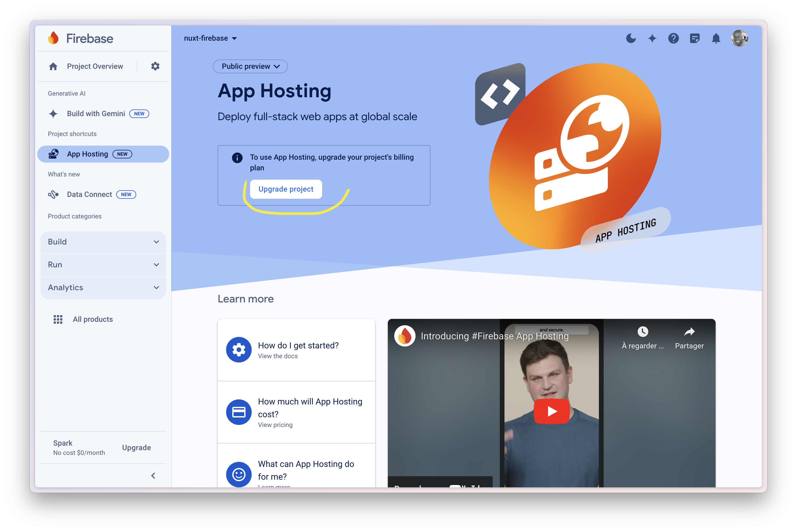Image resolution: width=797 pixels, height=532 pixels.
Task: Open Data Connect from What's new
Action: 89,194
